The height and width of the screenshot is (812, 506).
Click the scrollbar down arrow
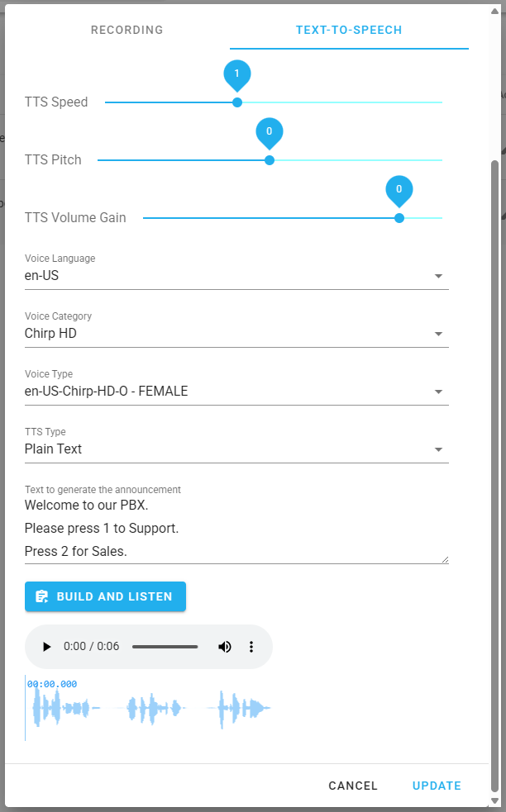pos(494,801)
